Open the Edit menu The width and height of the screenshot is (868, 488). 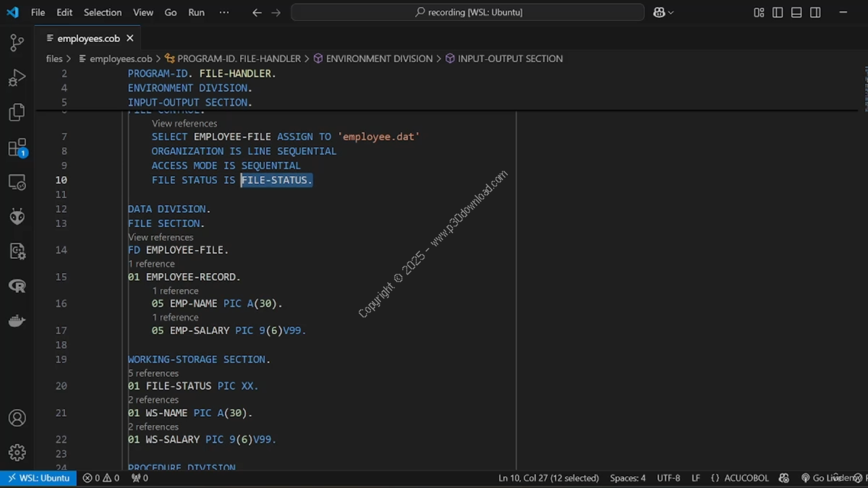point(64,12)
